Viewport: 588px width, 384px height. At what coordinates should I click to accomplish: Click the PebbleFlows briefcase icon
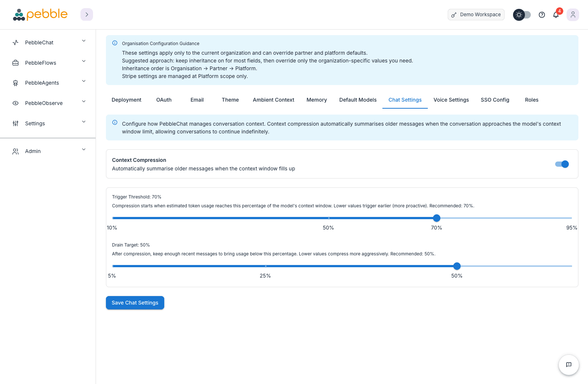(x=16, y=63)
